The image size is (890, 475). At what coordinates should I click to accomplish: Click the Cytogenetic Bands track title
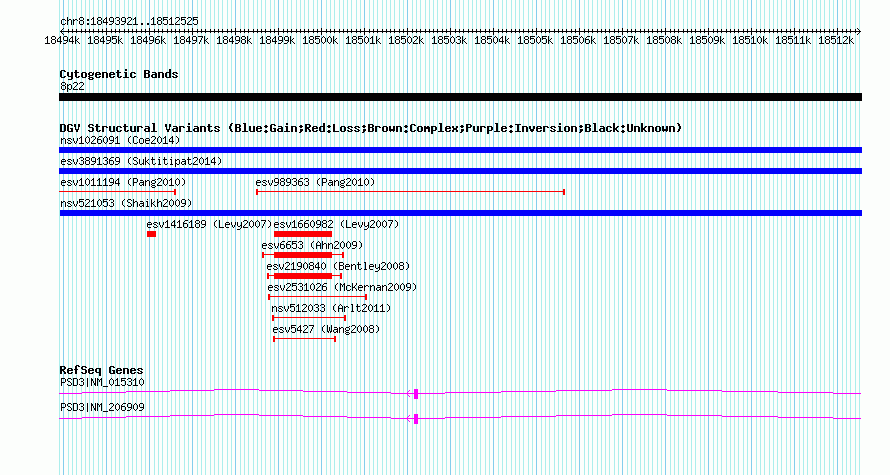(x=119, y=74)
